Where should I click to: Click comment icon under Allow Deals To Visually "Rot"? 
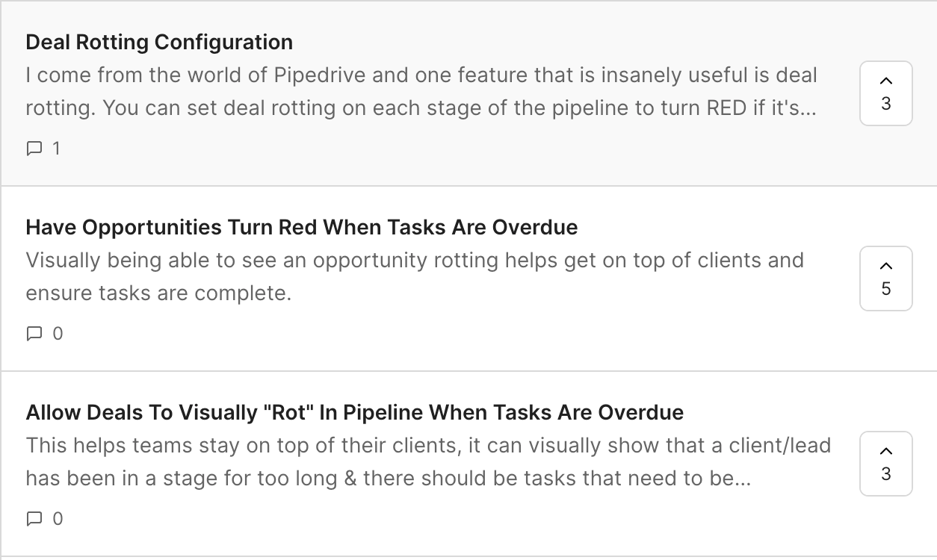click(x=34, y=519)
